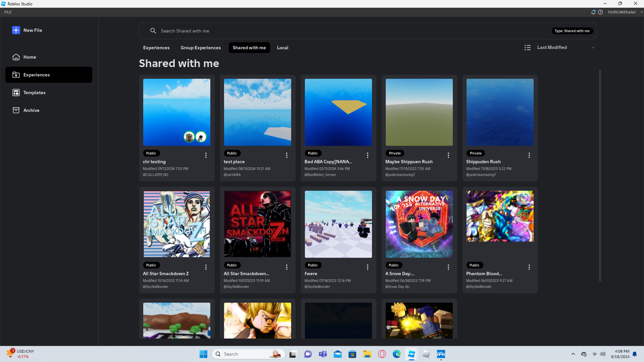The height and width of the screenshot is (362, 644).
Task: Open three-dot menu for fwere
Action: pyautogui.click(x=367, y=267)
